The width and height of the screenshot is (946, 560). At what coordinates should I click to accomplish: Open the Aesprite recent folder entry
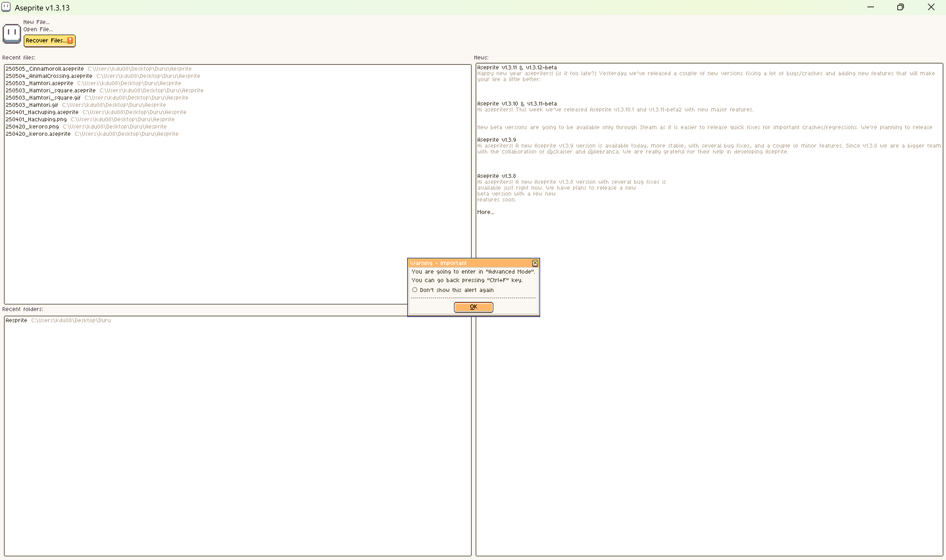tap(16, 320)
